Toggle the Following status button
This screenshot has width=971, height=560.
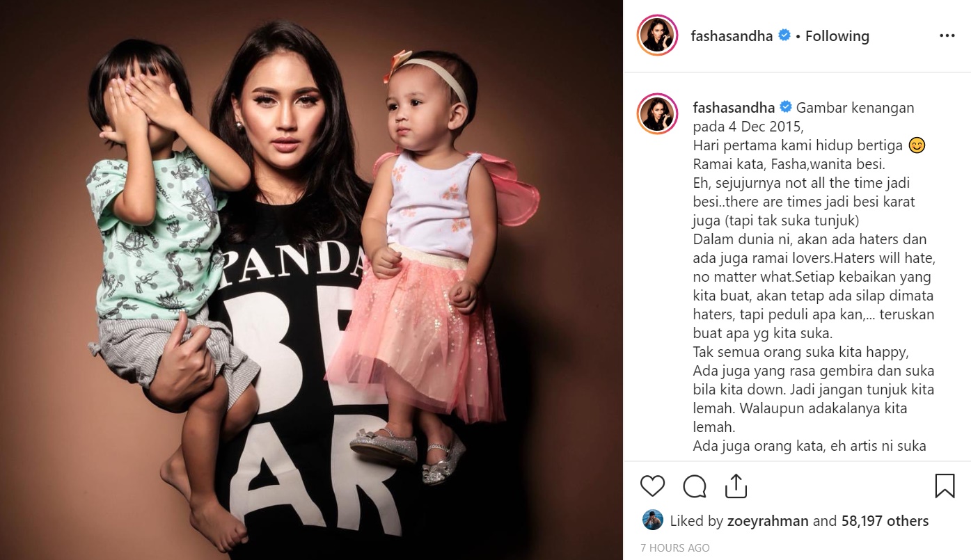(837, 35)
